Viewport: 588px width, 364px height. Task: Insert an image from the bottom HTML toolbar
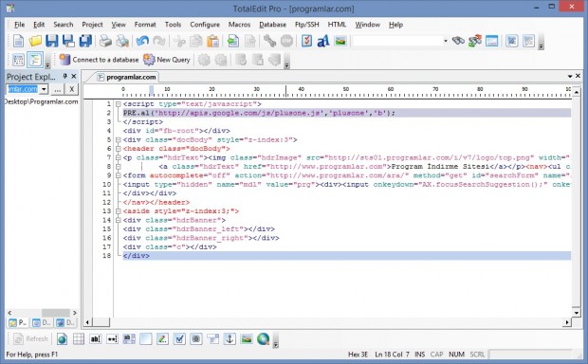pyautogui.click(x=247, y=339)
